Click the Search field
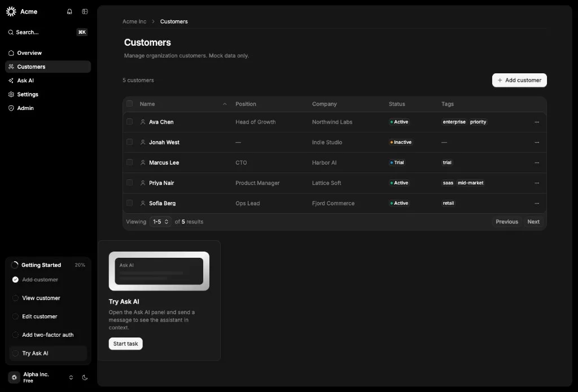Image resolution: width=578 pixels, height=392 pixels. (48, 32)
